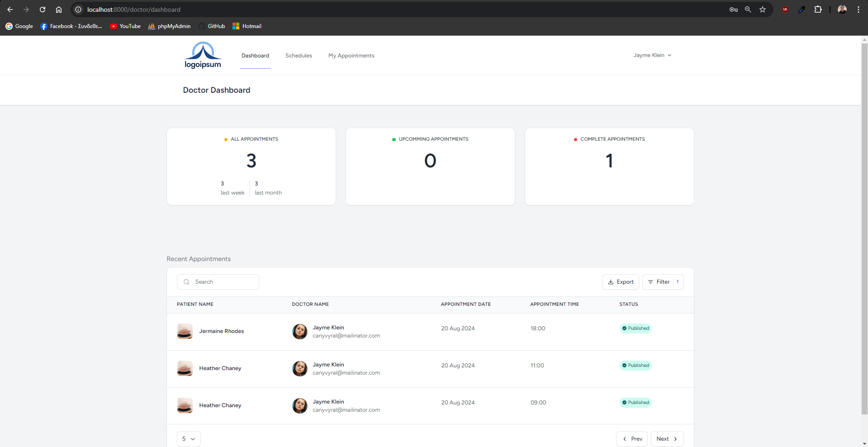Click Jermaine Rhodes patient avatar
Image resolution: width=868 pixels, height=447 pixels.
coord(185,331)
